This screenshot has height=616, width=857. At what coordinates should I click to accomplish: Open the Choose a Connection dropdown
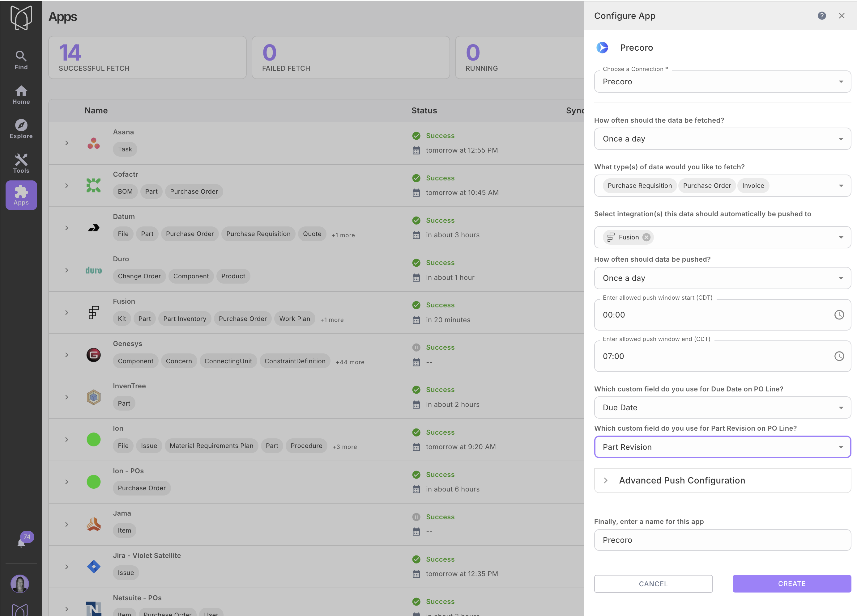[723, 82]
